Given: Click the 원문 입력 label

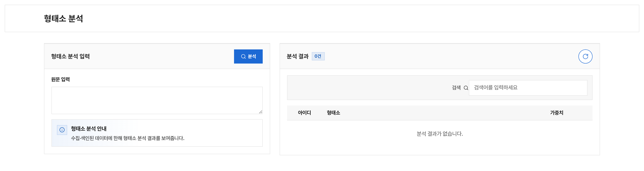Looking at the screenshot, I should coord(60,79).
